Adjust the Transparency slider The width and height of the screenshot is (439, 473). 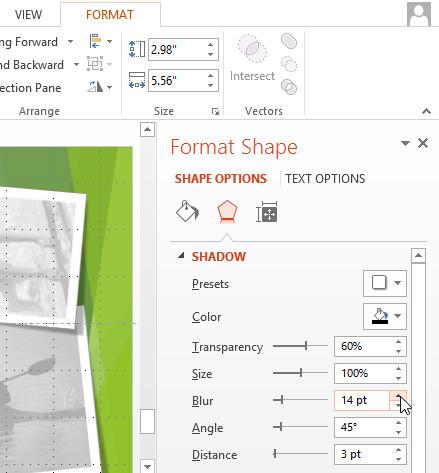[x=306, y=346]
